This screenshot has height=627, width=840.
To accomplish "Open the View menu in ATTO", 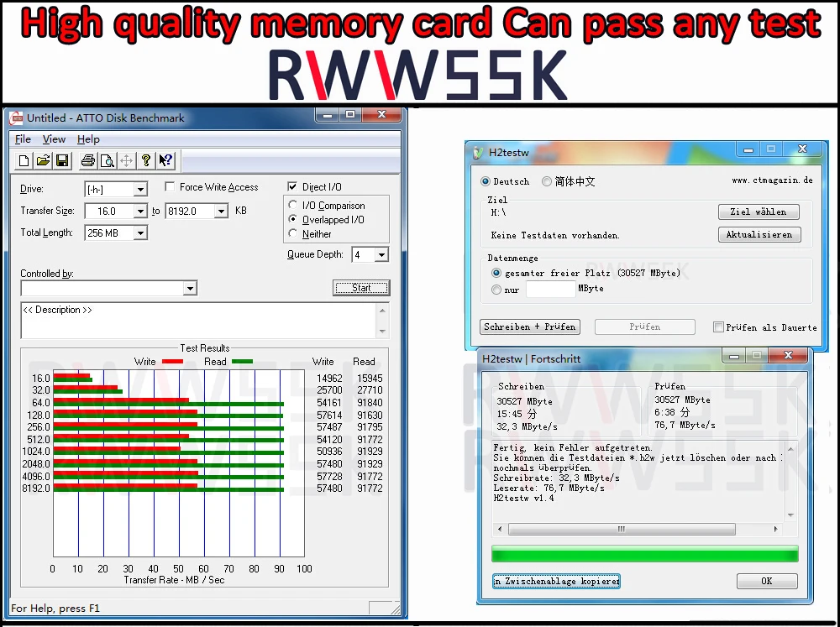I will click(54, 139).
